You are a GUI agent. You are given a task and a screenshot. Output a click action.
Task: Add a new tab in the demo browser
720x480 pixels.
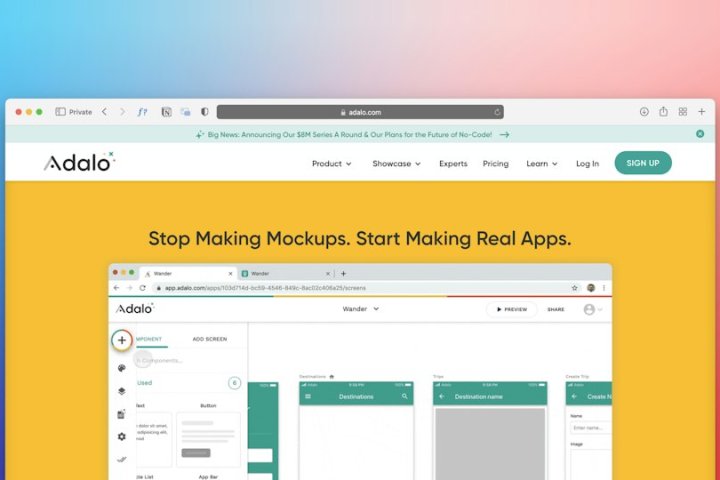click(343, 273)
